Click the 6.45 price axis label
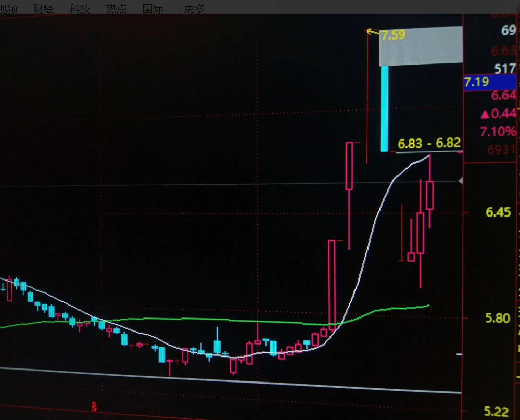This screenshot has height=420, width=520. pos(498,212)
